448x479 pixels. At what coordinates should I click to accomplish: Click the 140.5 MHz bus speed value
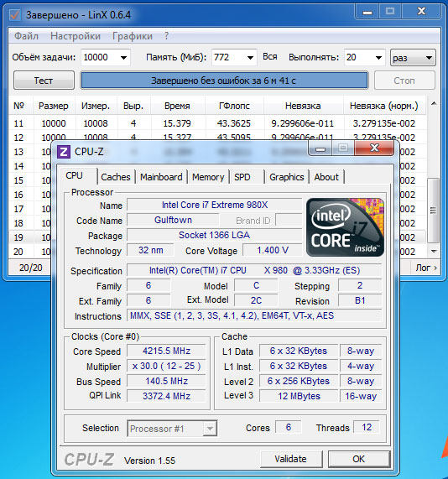coord(166,381)
